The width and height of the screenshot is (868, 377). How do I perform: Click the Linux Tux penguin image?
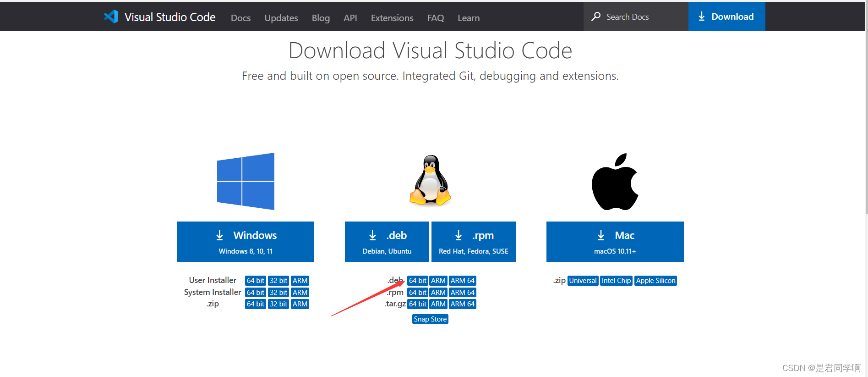tap(430, 180)
